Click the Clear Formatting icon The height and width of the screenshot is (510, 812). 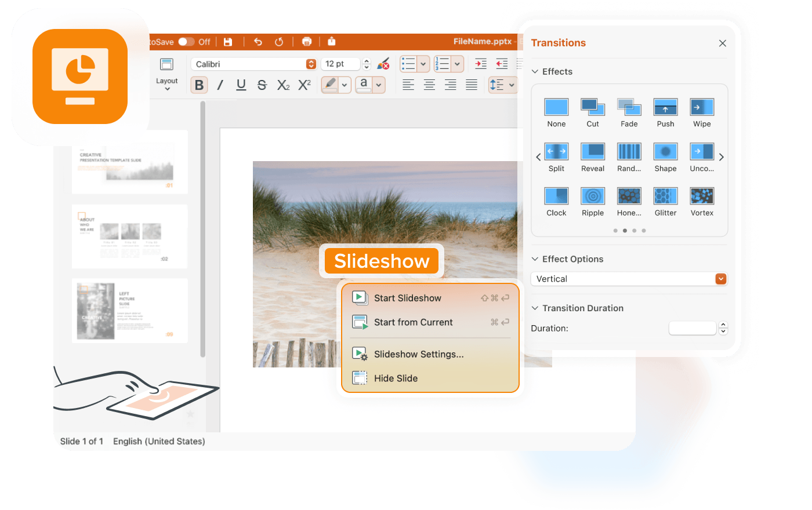click(x=383, y=64)
